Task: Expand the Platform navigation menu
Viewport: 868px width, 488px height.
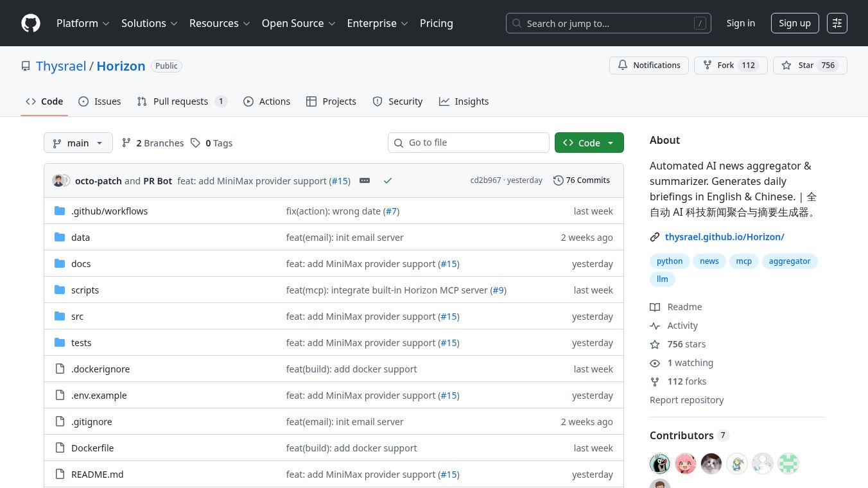Action: (x=83, y=23)
